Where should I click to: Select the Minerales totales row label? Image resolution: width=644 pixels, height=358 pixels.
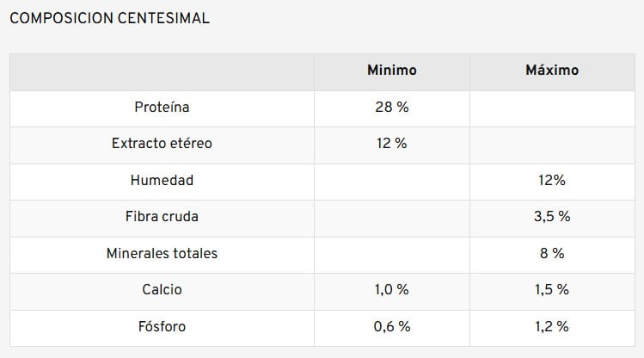click(x=162, y=254)
